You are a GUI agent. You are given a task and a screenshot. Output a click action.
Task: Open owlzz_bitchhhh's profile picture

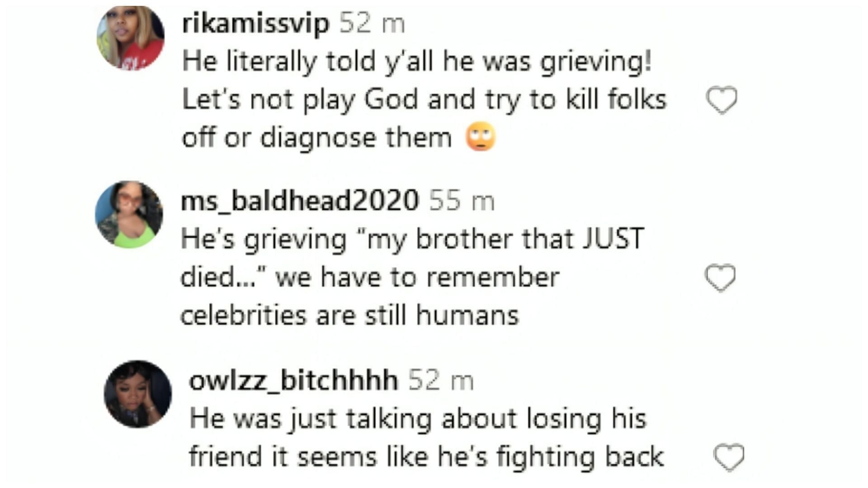tap(138, 394)
